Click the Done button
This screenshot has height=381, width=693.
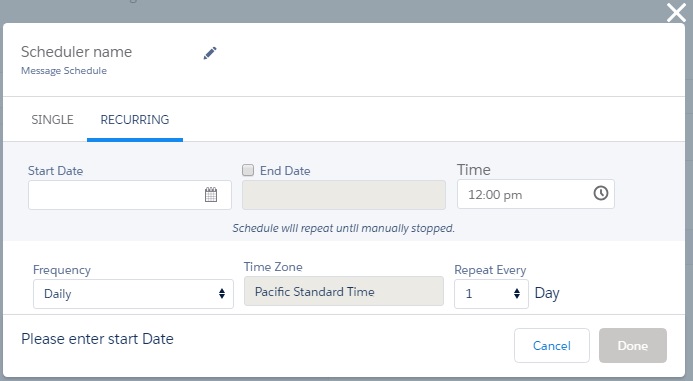pyautogui.click(x=633, y=345)
